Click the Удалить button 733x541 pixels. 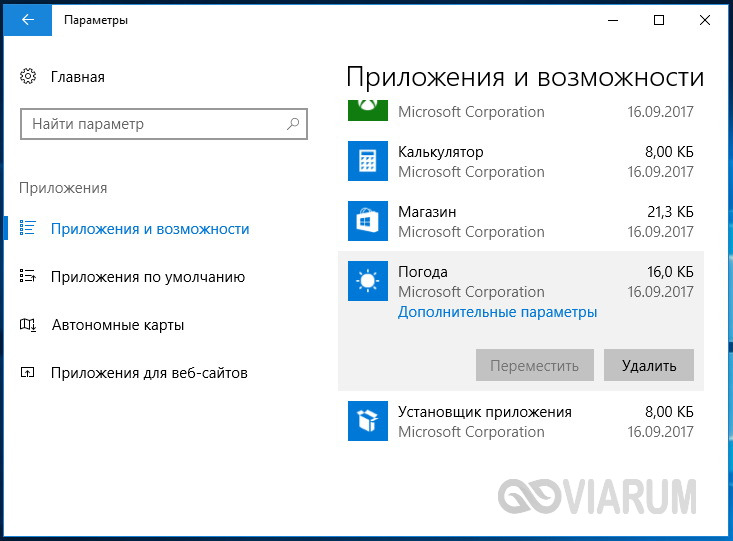point(649,365)
